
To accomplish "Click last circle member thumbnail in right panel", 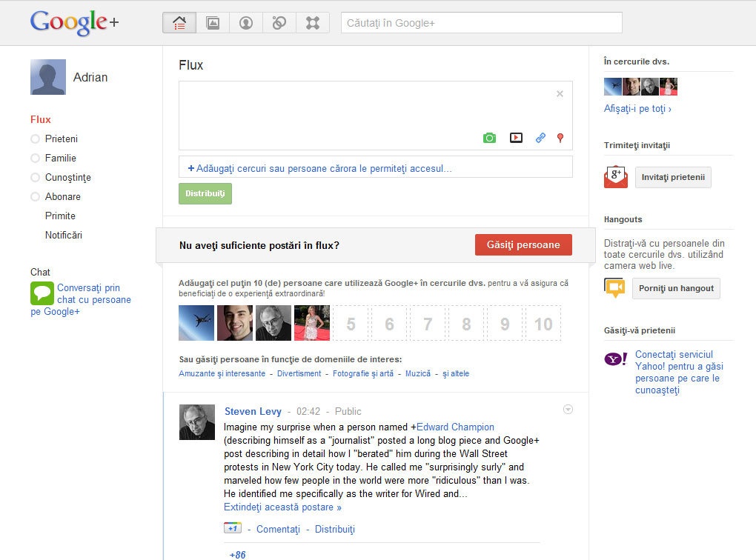I will coord(669,87).
